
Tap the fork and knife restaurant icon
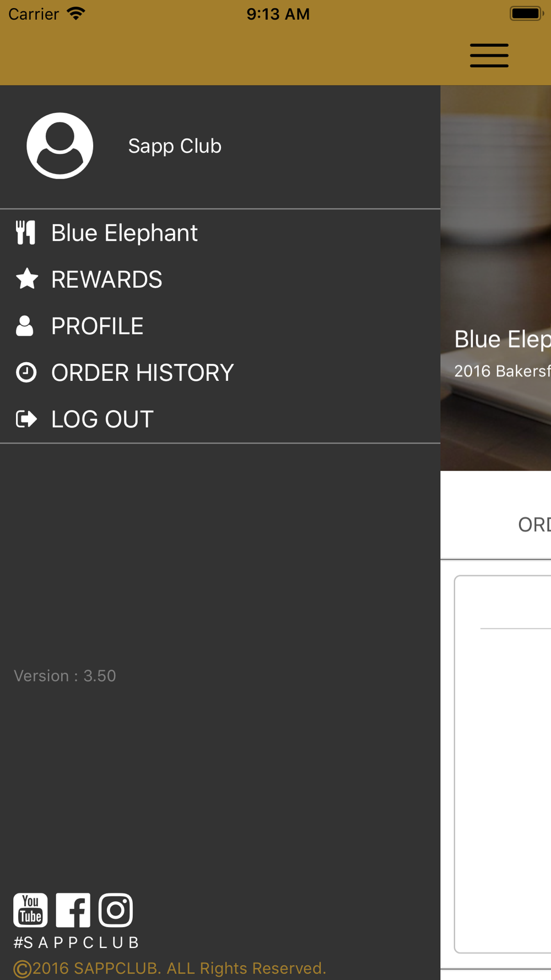pyautogui.click(x=26, y=233)
